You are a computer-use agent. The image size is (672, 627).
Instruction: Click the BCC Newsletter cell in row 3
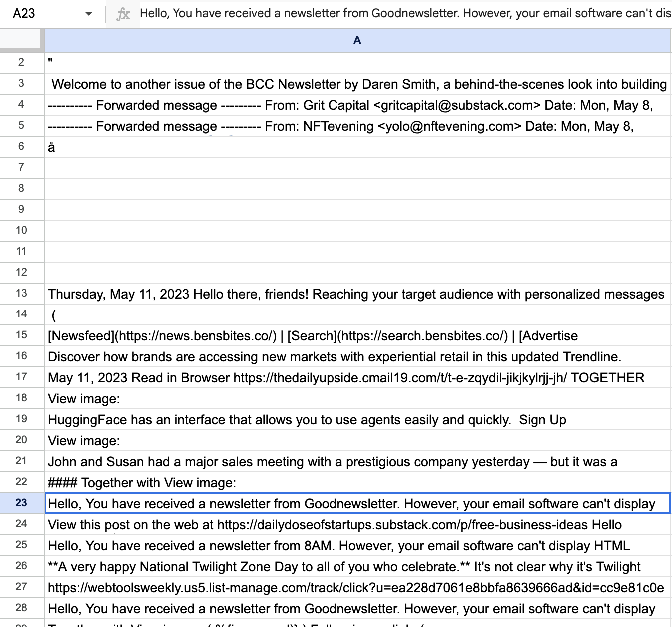(x=357, y=84)
